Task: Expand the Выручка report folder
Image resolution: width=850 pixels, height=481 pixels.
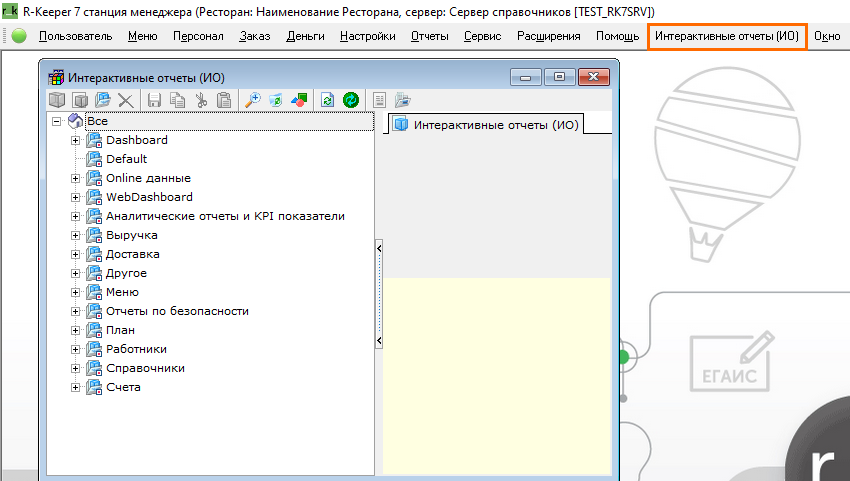Action: tap(75, 235)
